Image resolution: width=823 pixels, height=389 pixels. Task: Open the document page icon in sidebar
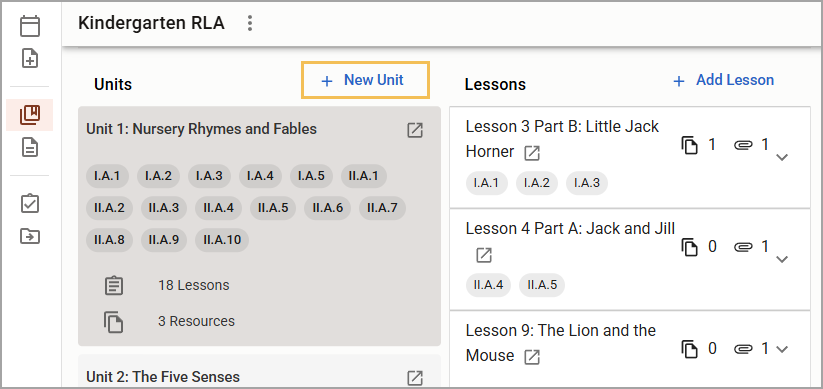pyautogui.click(x=30, y=147)
